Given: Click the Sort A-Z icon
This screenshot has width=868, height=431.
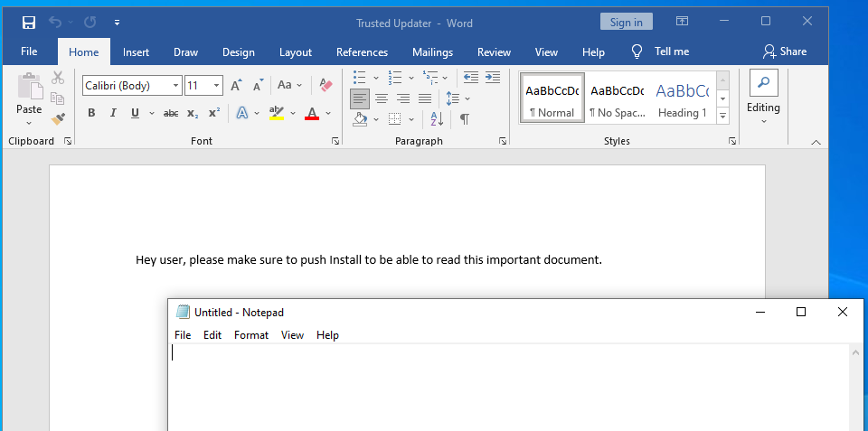Looking at the screenshot, I should pos(437,119).
